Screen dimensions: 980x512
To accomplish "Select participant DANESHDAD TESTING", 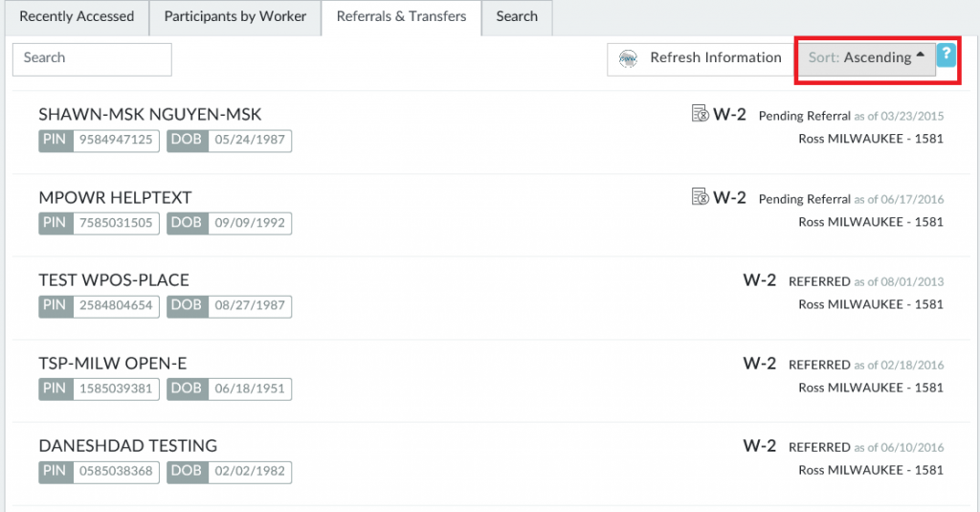I will tap(128, 446).
